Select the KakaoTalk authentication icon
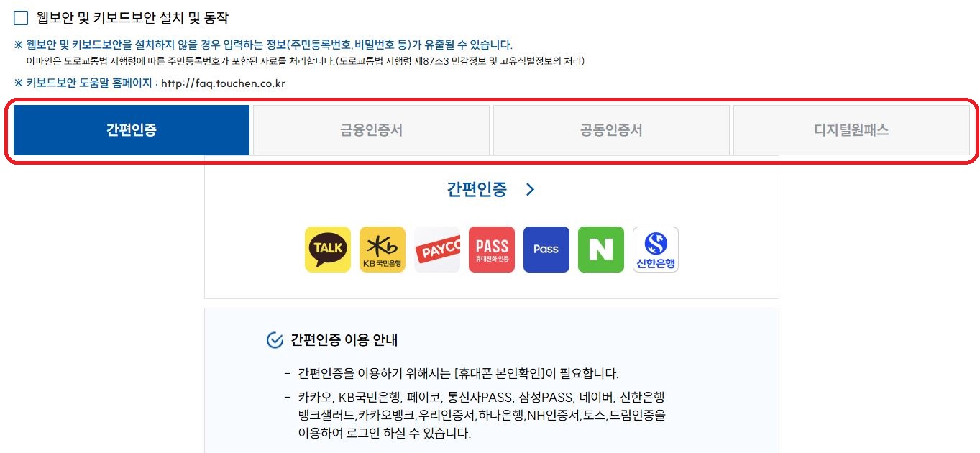 pos(328,250)
